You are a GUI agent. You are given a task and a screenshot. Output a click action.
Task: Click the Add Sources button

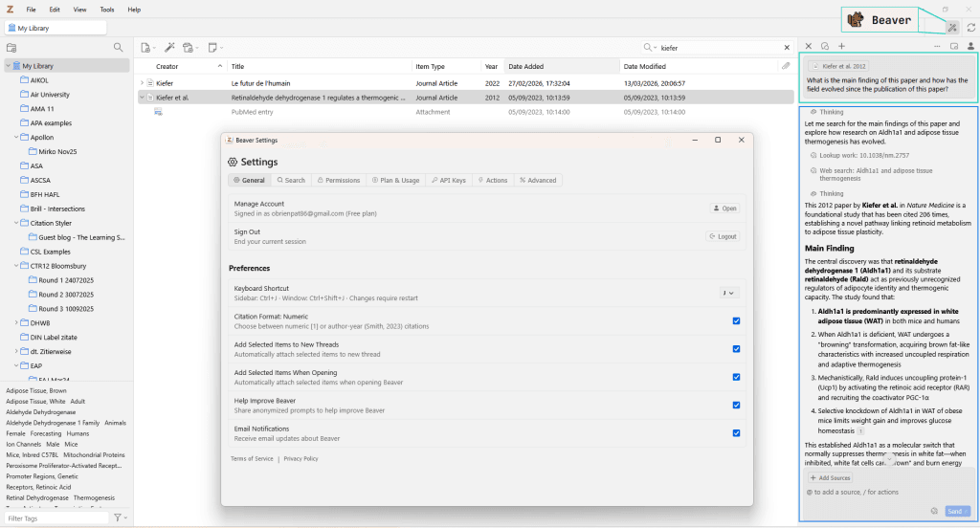830,477
